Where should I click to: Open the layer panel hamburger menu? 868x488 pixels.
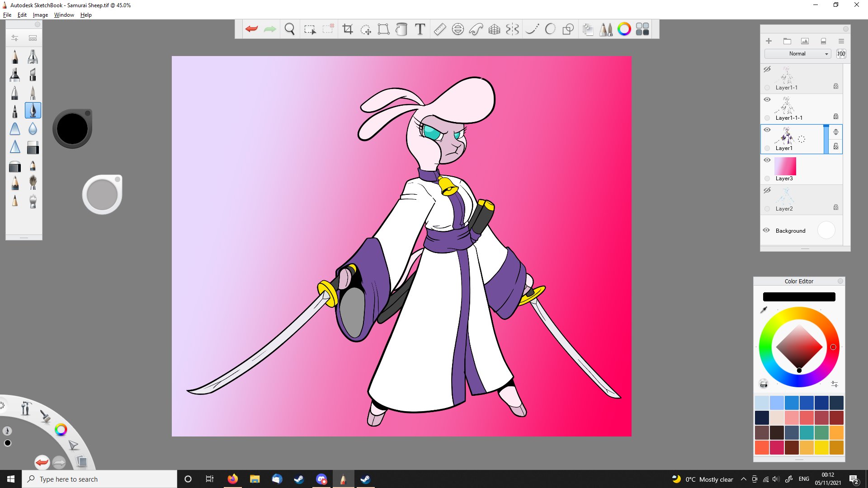[x=841, y=41]
